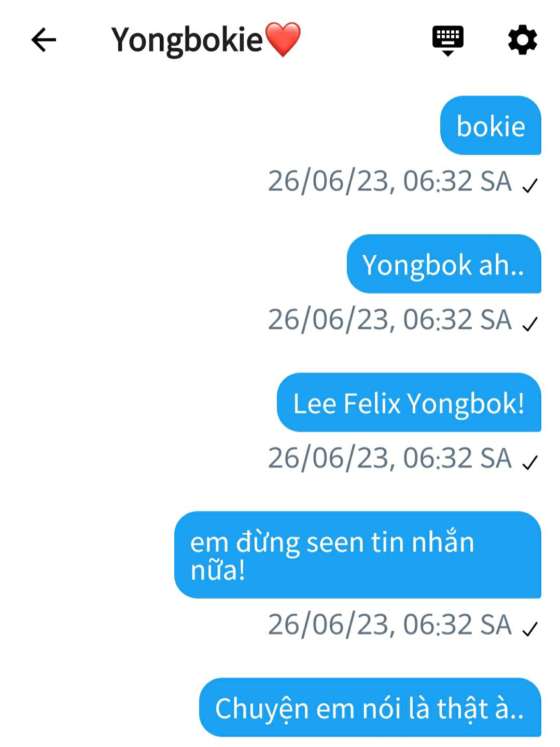This screenshot has width=560, height=747.
Task: Tap the checkmark under 'Lee Felix Yongbok!' message
Action: (530, 463)
